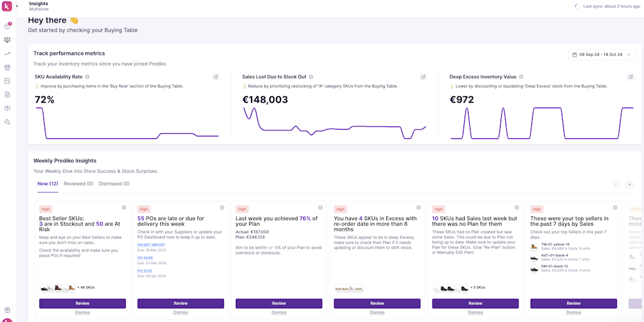Open SKU Availability Rate external link icon

pyautogui.click(x=216, y=77)
